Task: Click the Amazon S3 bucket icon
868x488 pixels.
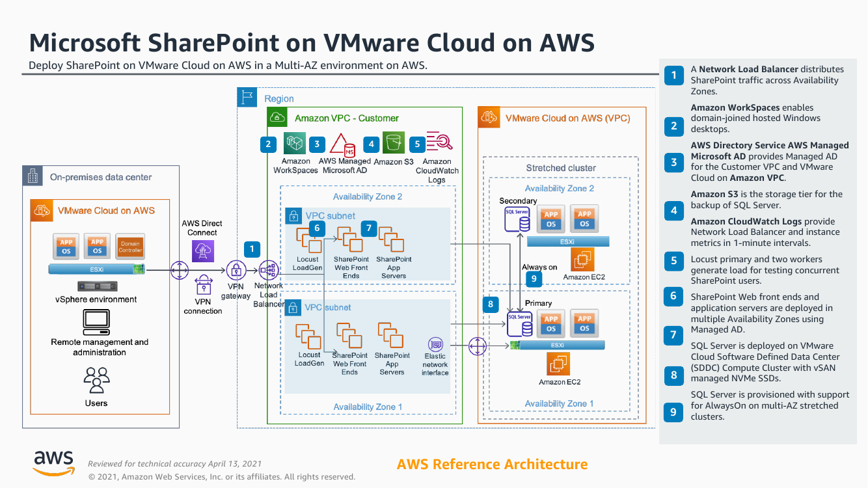Action: click(x=394, y=143)
